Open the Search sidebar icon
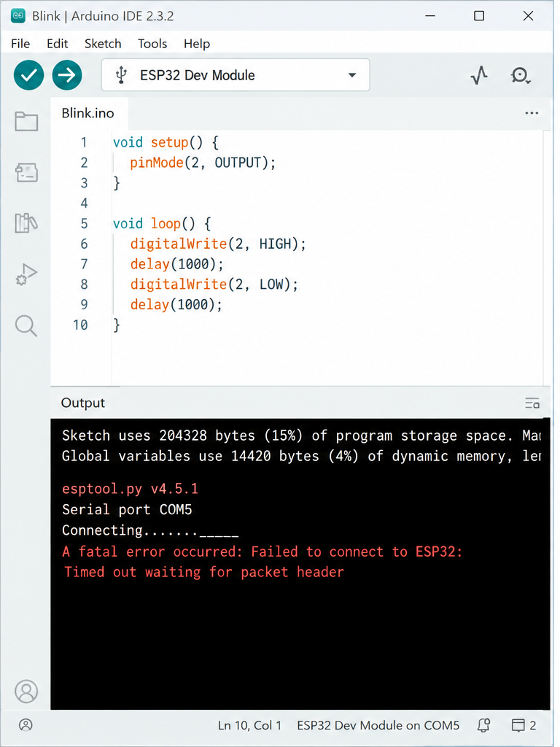Viewport: 560px width, 747px height. [26, 326]
